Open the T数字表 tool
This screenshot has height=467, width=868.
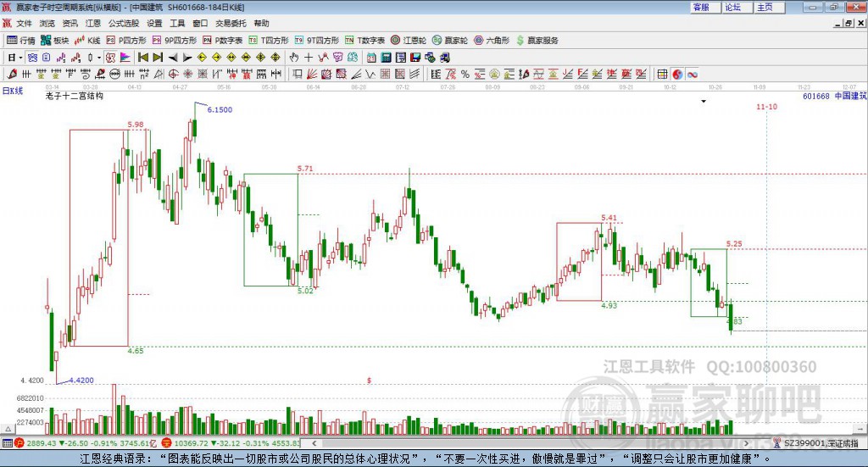coord(364,41)
